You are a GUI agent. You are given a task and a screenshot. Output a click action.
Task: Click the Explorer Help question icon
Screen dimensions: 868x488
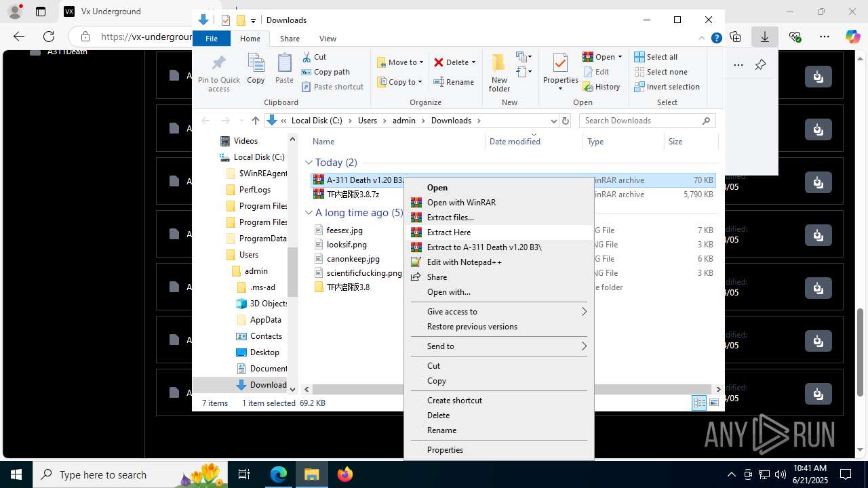[716, 39]
